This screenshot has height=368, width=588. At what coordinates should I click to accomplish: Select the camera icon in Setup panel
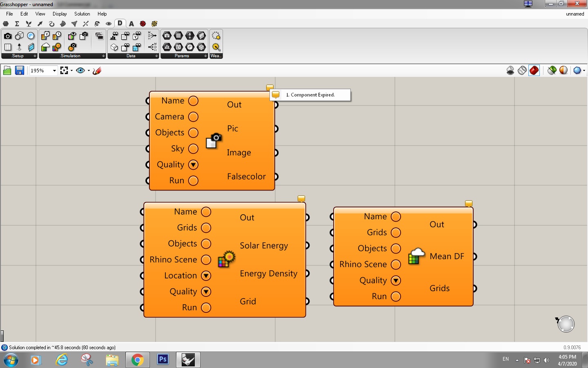(8, 36)
